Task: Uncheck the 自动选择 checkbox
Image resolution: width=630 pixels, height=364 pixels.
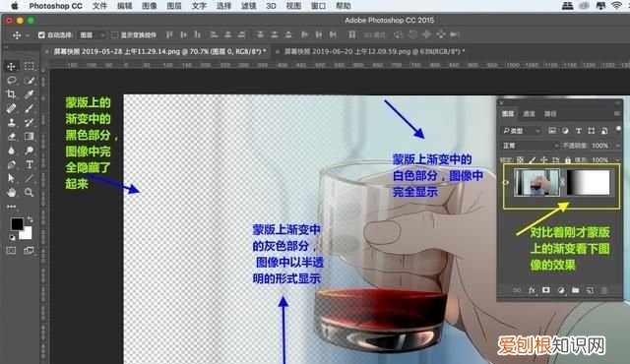Action: [41, 35]
